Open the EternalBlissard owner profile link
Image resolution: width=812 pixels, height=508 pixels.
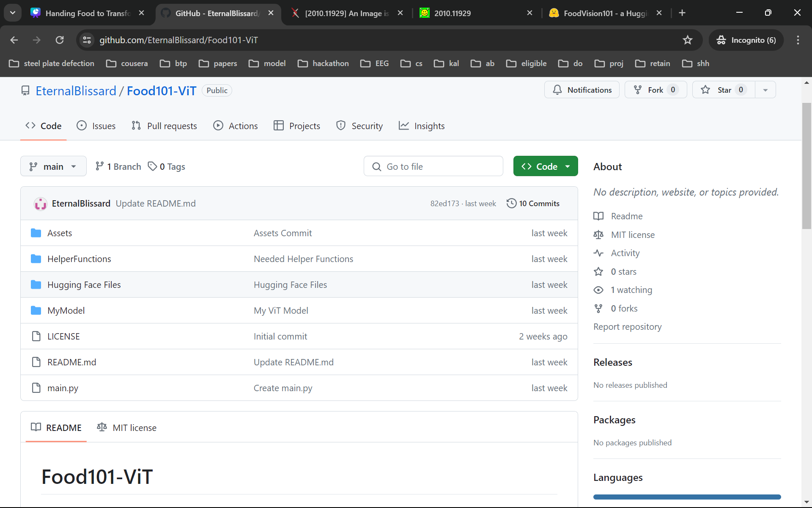(x=76, y=91)
